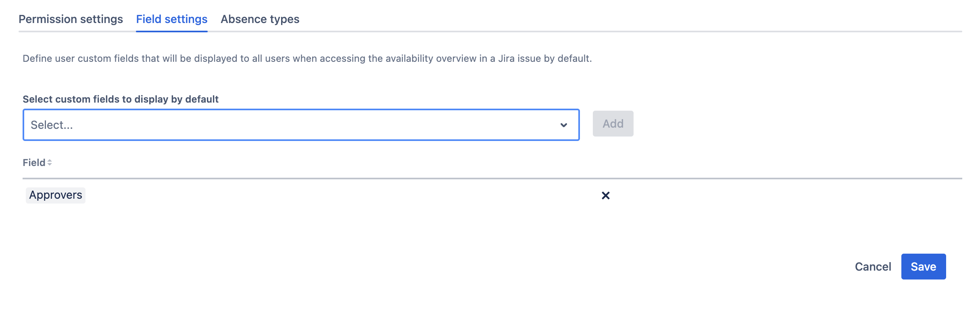Screen dimensions: 980x311
Task: Switch to the Permission settings tab
Action: pos(71,19)
